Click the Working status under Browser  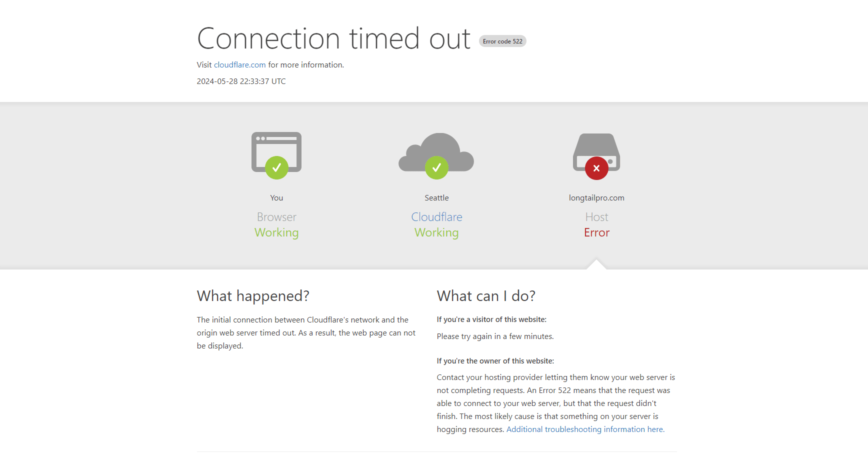276,232
